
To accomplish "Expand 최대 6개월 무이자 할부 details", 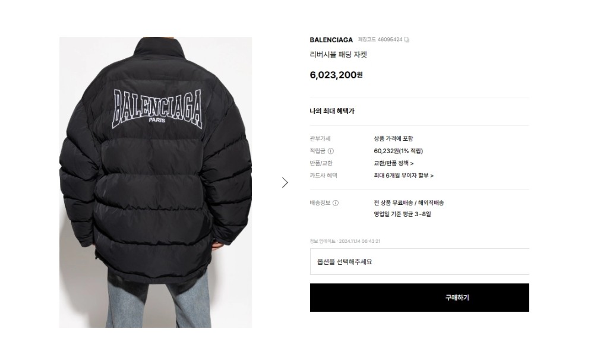I will 403,176.
